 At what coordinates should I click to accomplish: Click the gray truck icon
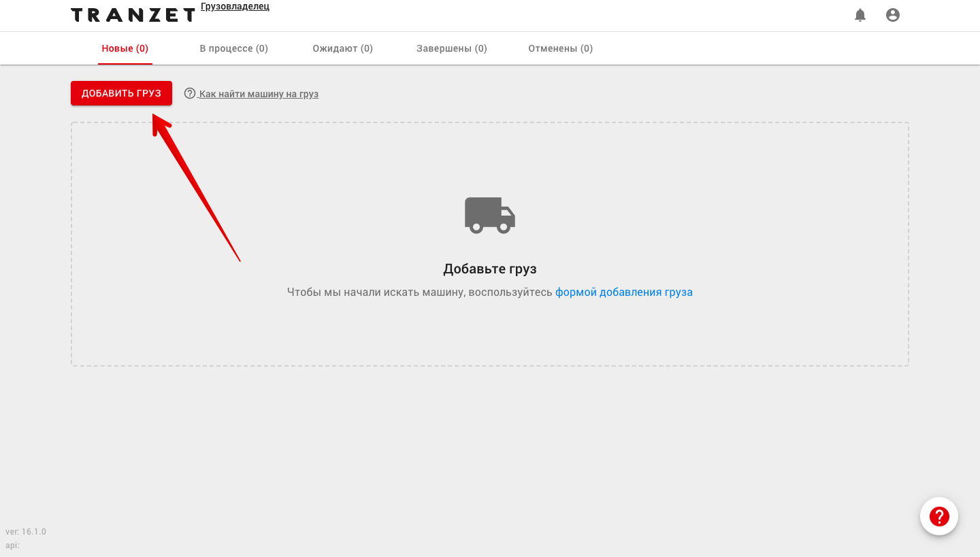pos(490,216)
